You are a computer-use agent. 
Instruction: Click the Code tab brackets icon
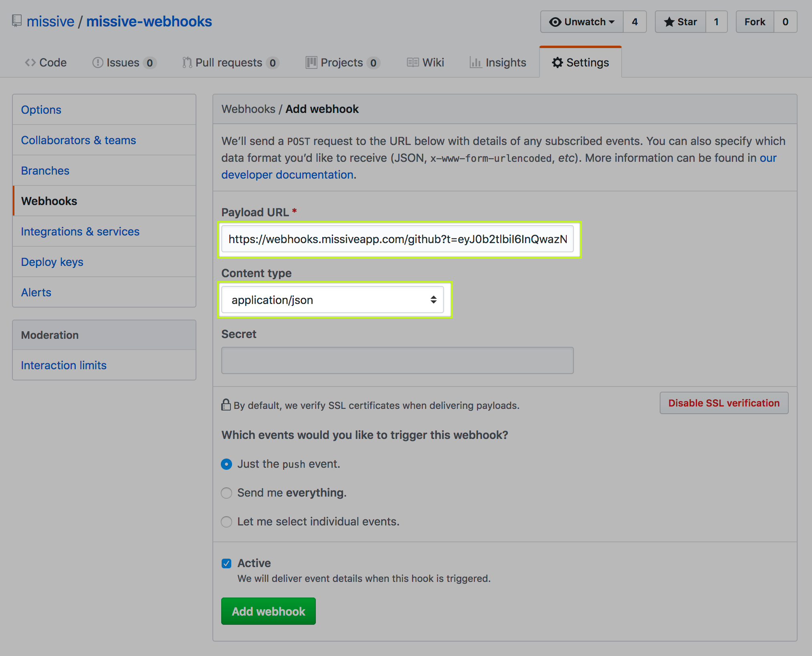point(30,62)
